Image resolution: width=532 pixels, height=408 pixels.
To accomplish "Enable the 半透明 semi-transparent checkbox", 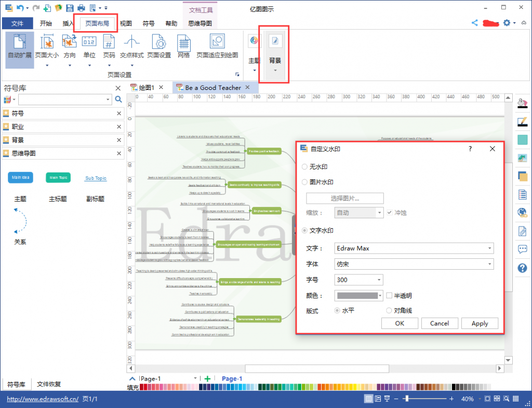I will click(x=389, y=295).
